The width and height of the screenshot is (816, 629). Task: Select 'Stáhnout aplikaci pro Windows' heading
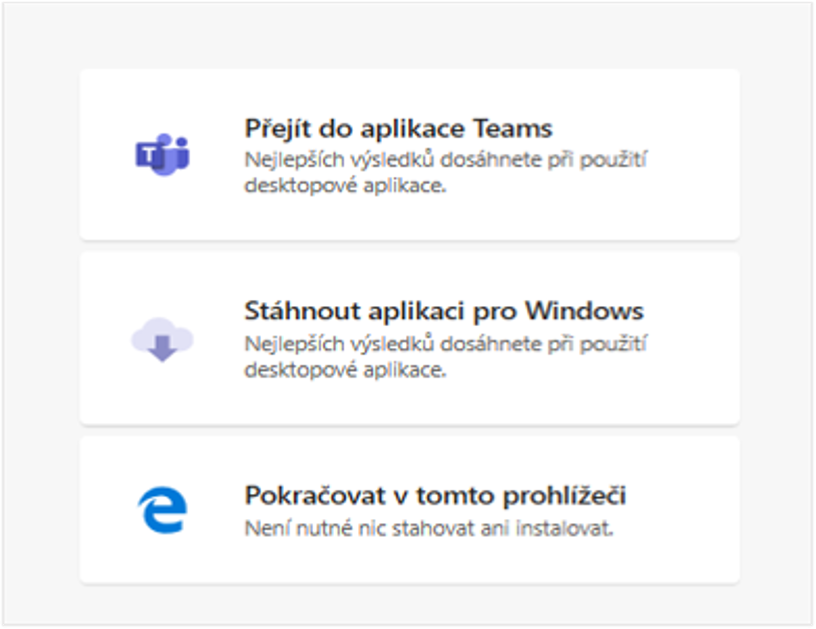444,311
